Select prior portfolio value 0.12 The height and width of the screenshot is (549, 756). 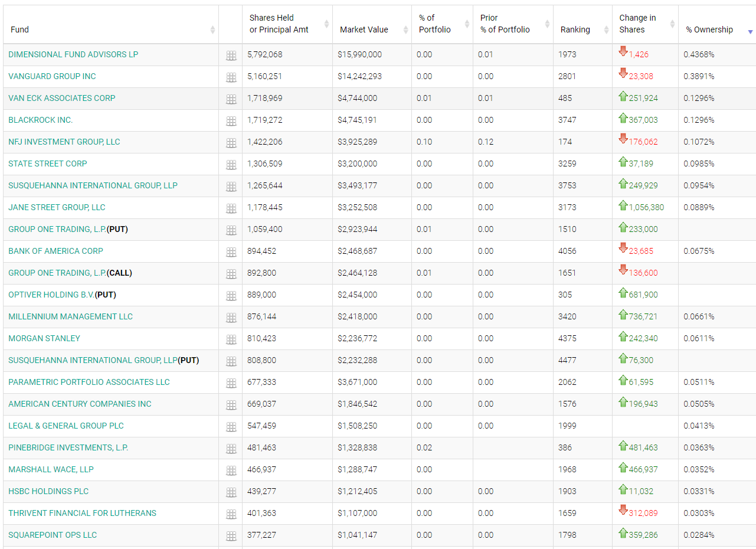(x=486, y=142)
